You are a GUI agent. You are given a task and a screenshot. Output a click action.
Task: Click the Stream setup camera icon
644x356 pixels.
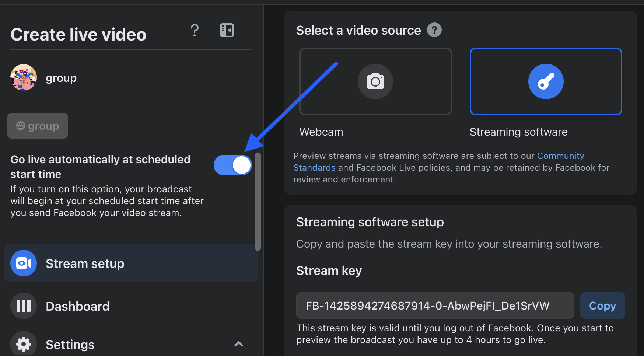tap(24, 263)
